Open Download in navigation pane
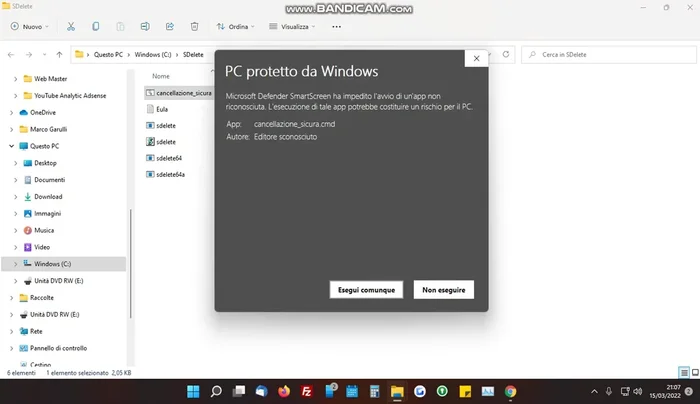Image resolution: width=700 pixels, height=404 pixels. pos(48,197)
